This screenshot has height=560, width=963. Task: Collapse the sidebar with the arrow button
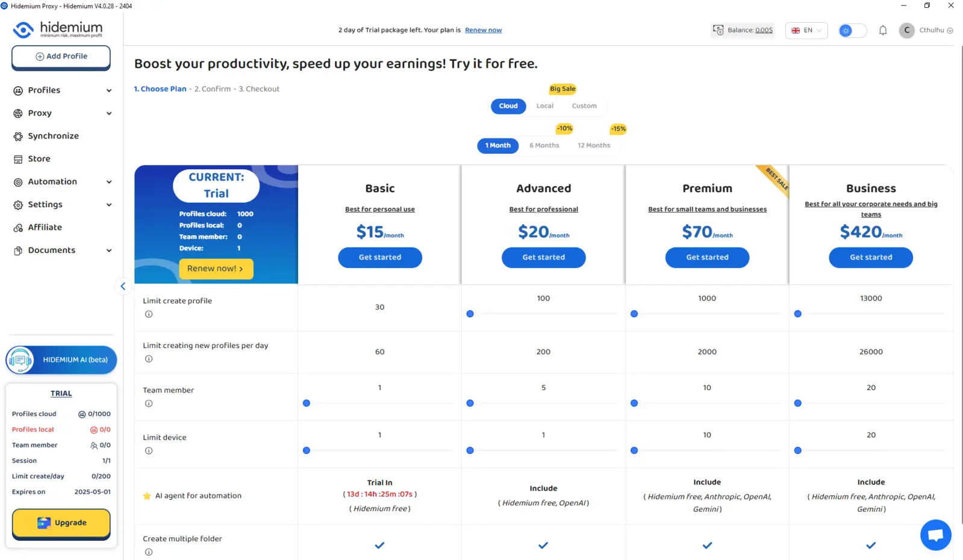coord(123,287)
